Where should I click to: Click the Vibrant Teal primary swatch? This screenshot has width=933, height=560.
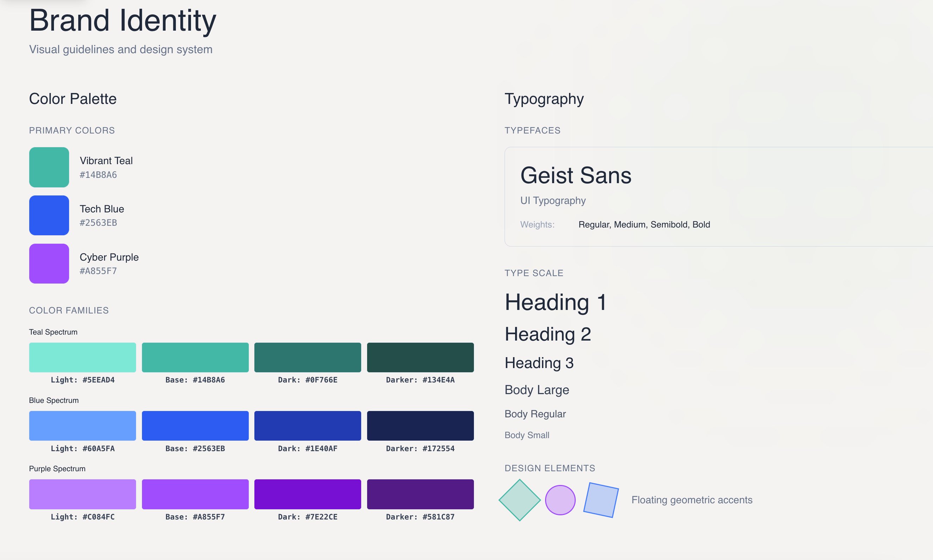point(49,167)
